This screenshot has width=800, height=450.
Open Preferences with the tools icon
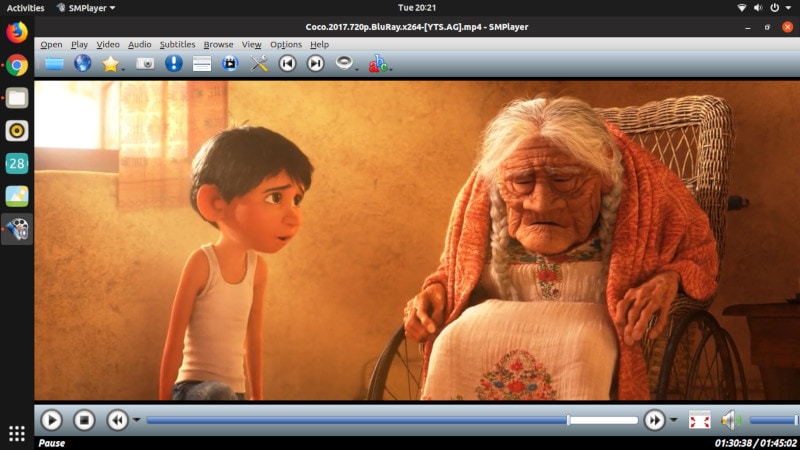pos(259,64)
